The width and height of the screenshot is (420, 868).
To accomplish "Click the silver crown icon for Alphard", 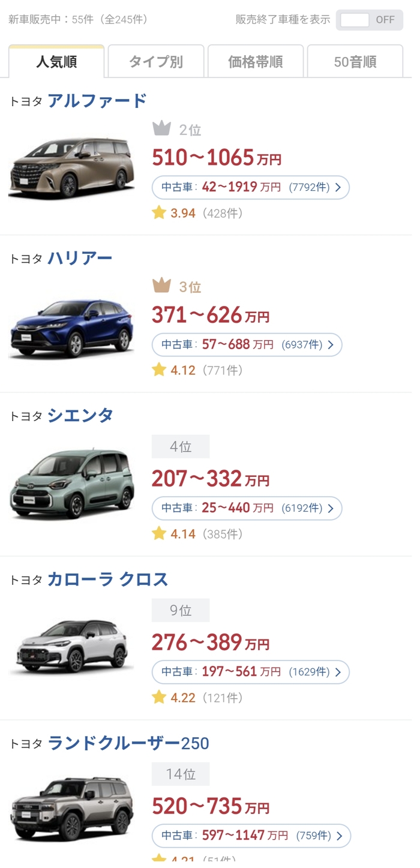I will point(161,128).
